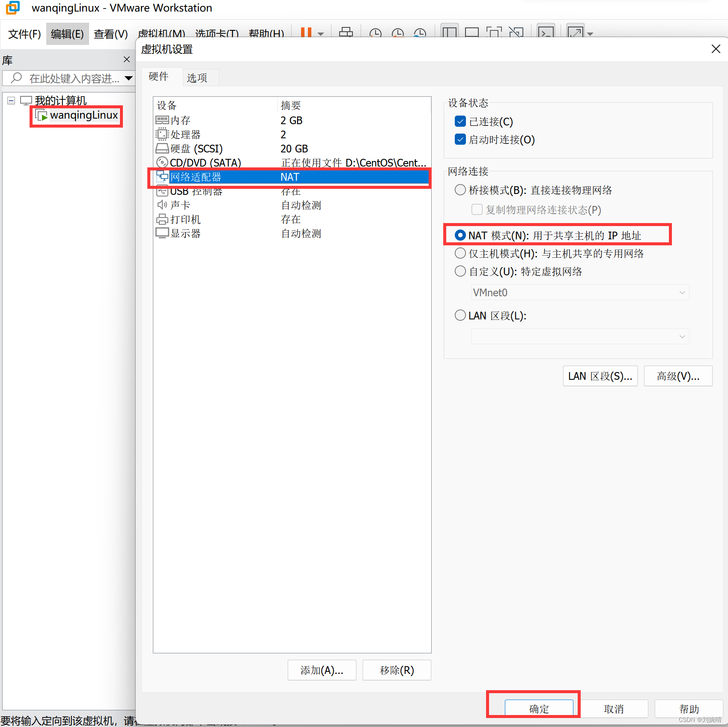Viewport: 728px width, 727px height.
Task: Toggle the library sidebar view icon
Action: (x=450, y=32)
